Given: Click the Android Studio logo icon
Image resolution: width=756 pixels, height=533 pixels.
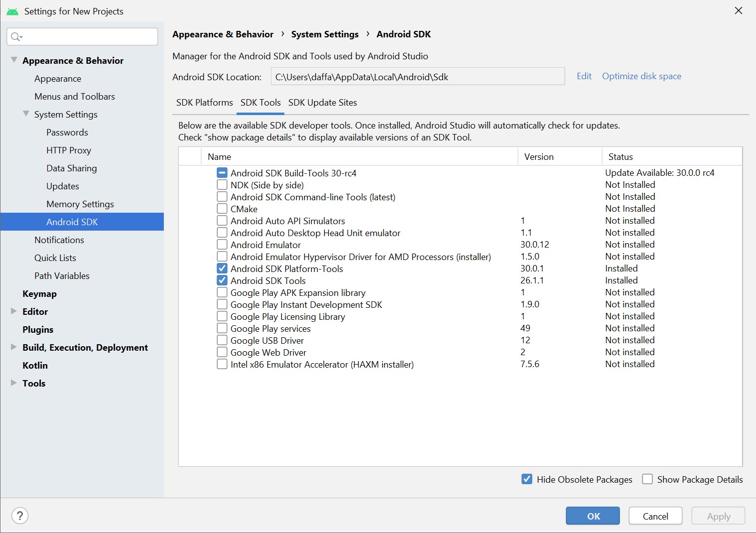Looking at the screenshot, I should pyautogui.click(x=12, y=11).
